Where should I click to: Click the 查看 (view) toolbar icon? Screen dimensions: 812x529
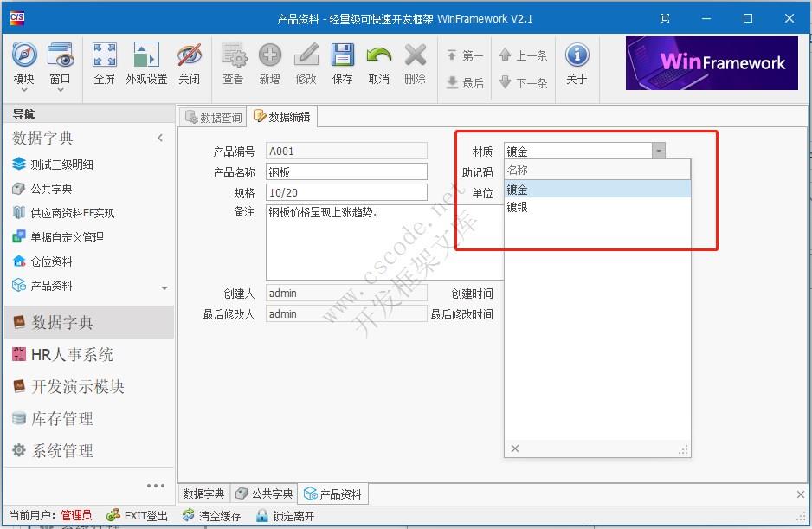pyautogui.click(x=233, y=63)
